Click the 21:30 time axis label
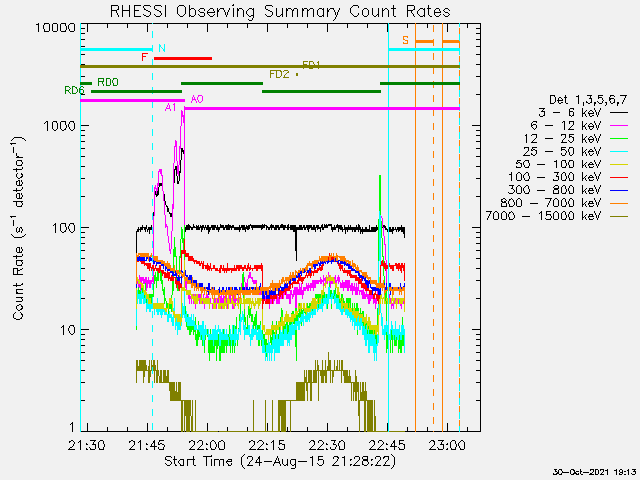Image resolution: width=640 pixels, height=480 pixels. (87, 445)
